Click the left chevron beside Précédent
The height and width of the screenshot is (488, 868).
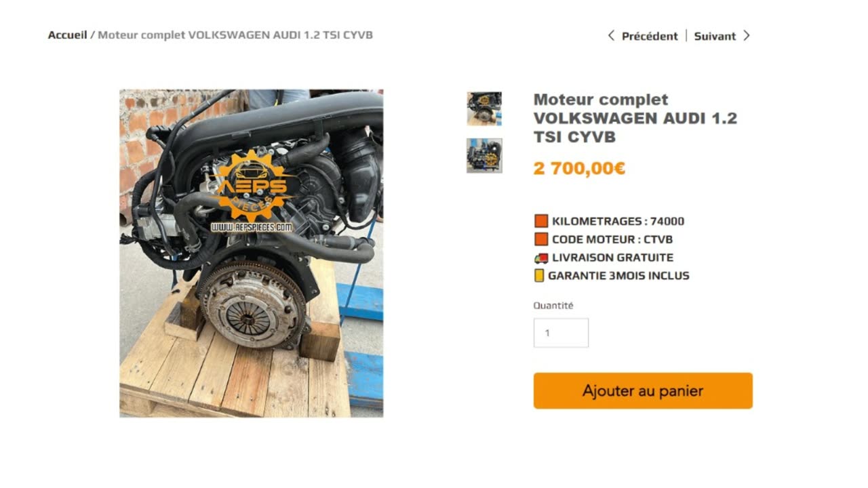point(611,36)
